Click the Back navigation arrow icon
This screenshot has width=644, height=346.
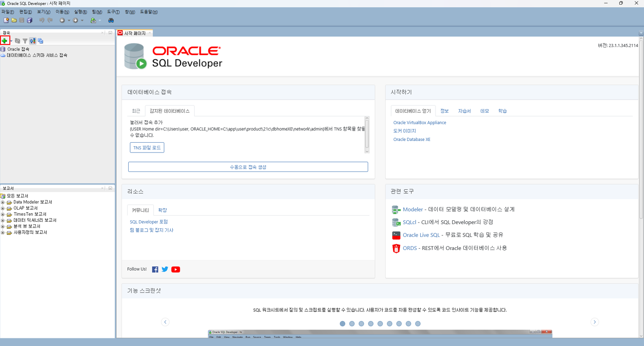62,20
